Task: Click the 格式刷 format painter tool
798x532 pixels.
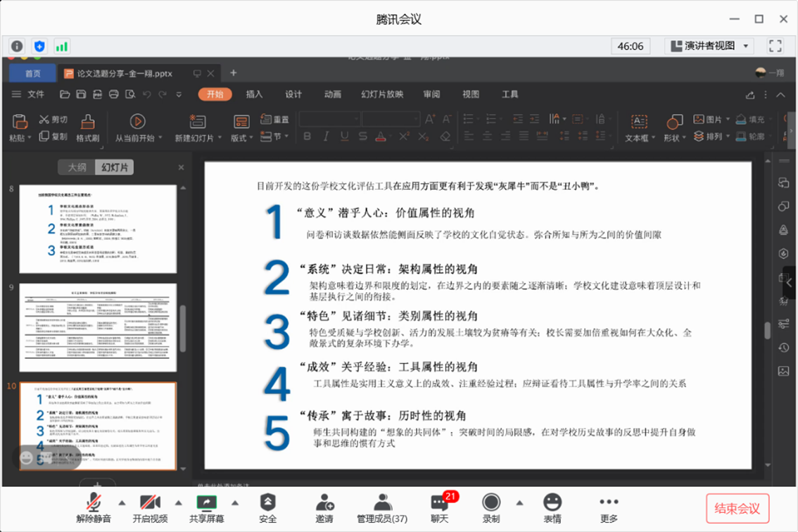Action: coord(88,129)
